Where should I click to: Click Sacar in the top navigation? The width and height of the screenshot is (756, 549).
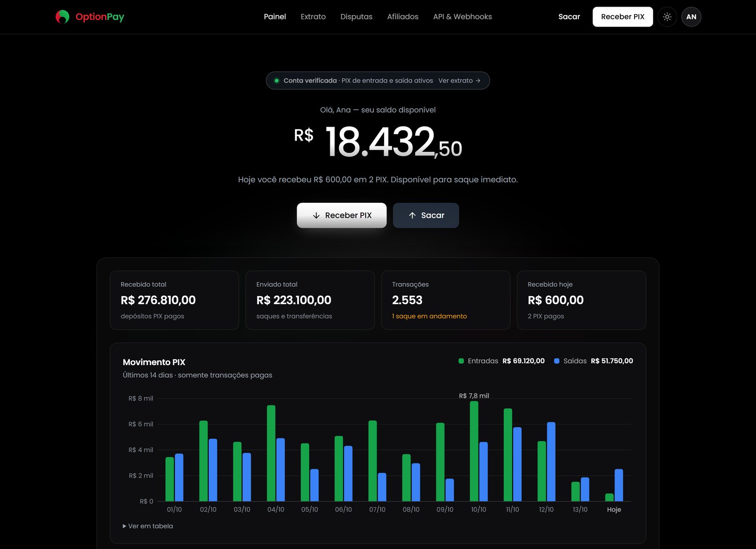click(569, 17)
